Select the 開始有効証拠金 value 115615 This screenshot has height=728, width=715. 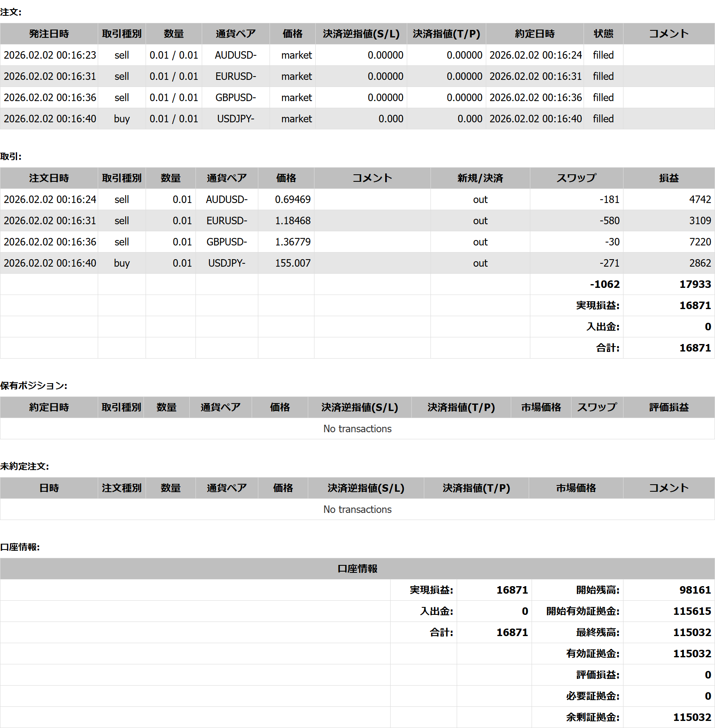692,611
